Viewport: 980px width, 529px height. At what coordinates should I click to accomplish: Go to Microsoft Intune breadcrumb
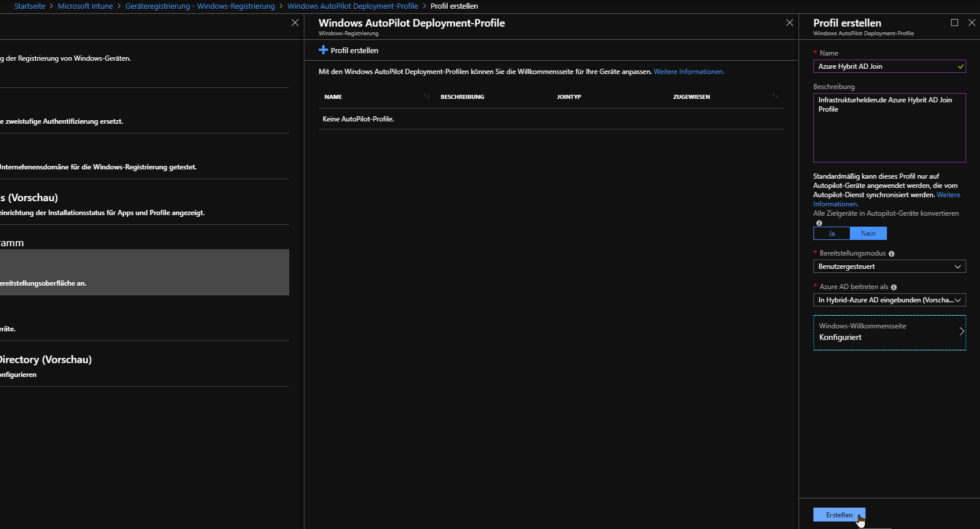pos(85,6)
